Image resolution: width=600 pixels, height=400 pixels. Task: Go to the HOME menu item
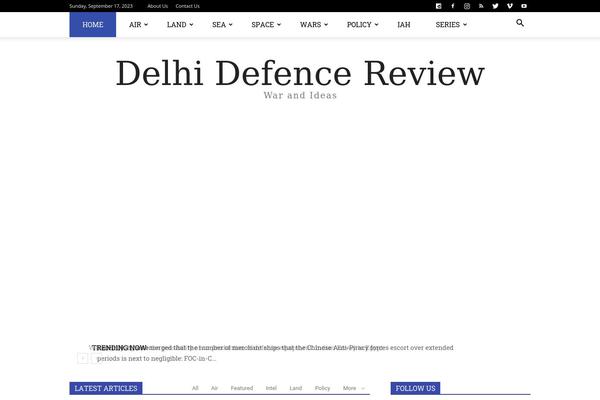pyautogui.click(x=92, y=24)
